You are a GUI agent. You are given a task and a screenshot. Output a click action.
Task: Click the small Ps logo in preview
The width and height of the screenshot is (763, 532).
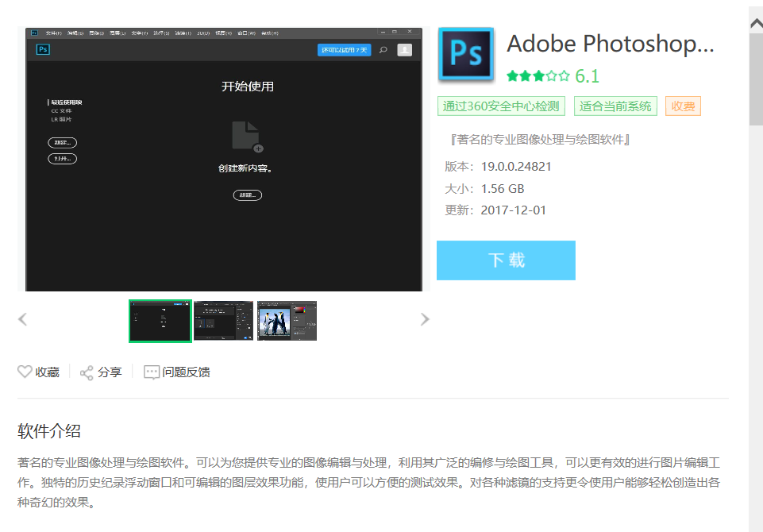[43, 49]
